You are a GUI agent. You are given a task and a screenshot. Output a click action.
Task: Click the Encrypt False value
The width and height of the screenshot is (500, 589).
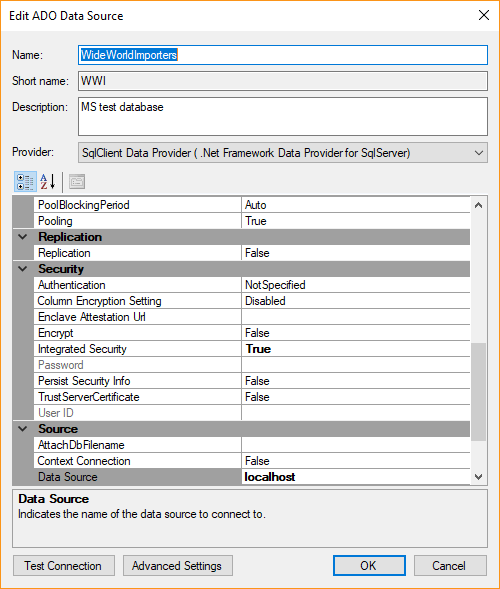pyautogui.click(x=355, y=333)
